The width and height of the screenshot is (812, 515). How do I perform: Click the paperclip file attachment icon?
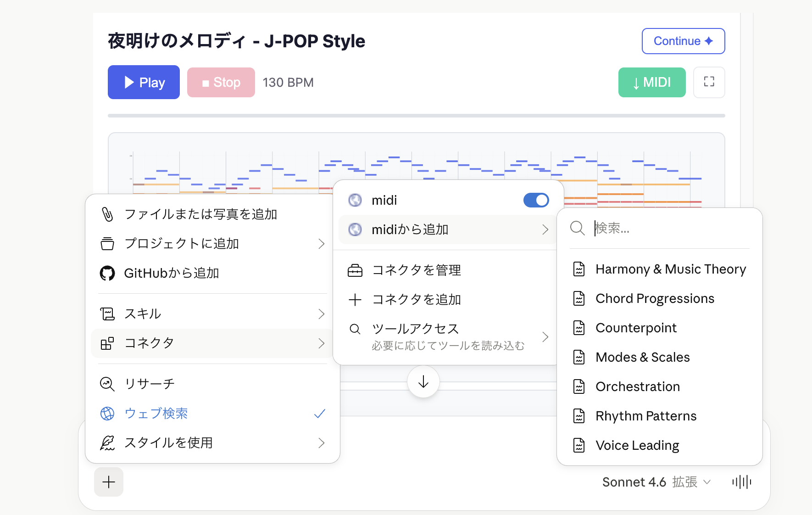tap(108, 213)
